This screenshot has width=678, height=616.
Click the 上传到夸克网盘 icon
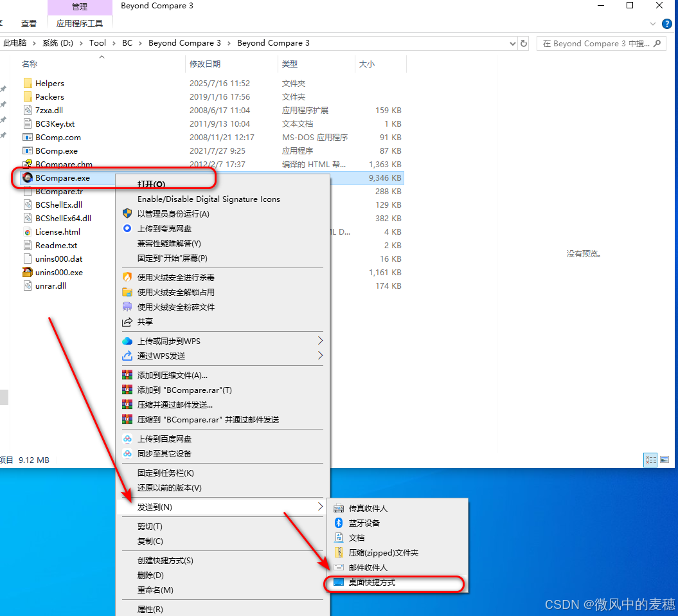127,228
